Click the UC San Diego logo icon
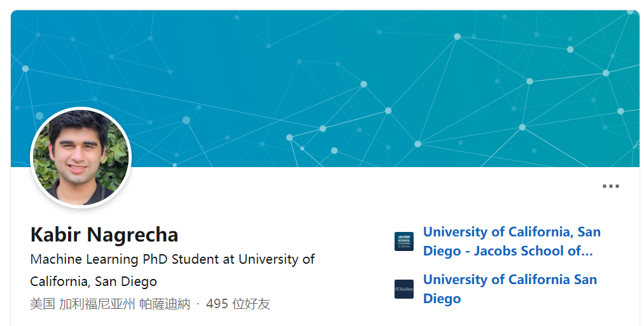This screenshot has height=326, width=644. click(403, 289)
